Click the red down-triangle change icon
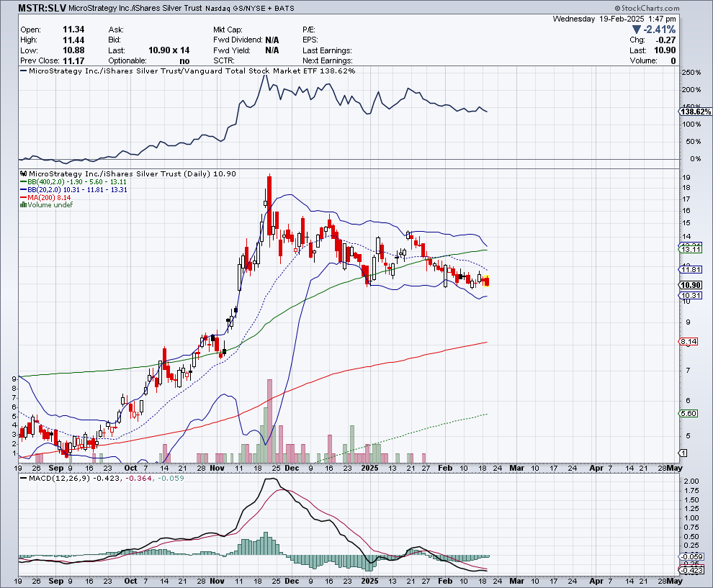This screenshot has height=588, width=713. [637, 30]
